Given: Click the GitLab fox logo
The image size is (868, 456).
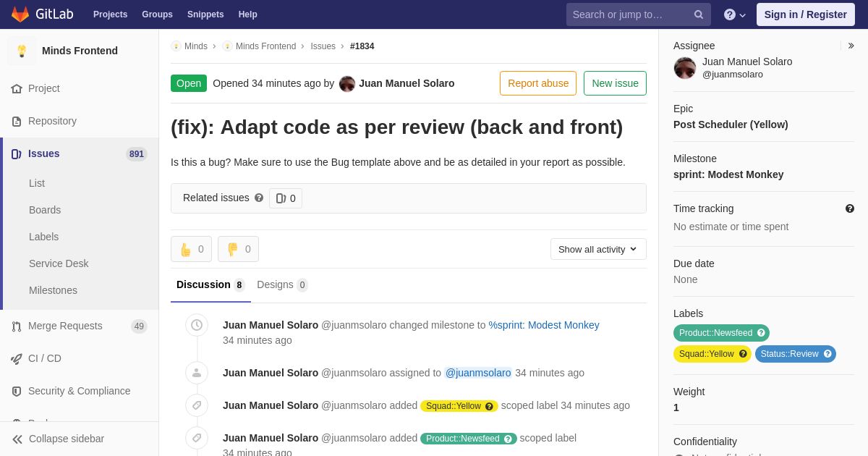Looking at the screenshot, I should click(20, 14).
